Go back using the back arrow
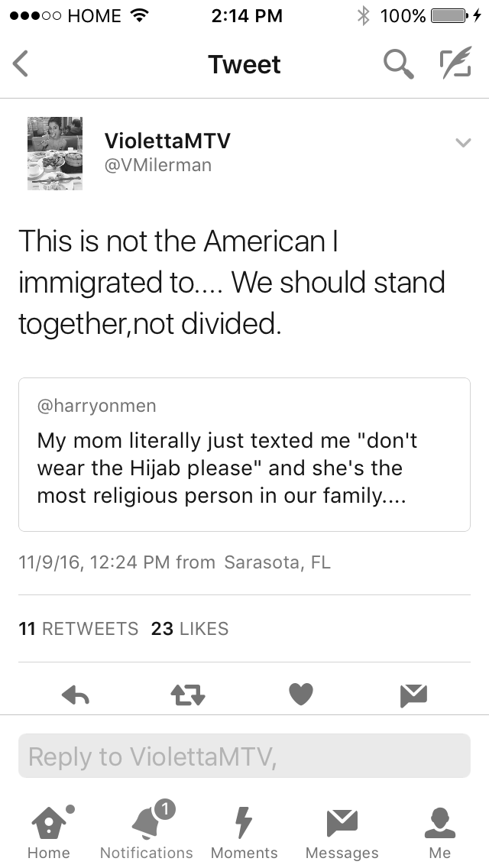The height and width of the screenshot is (868, 489). pyautogui.click(x=21, y=64)
